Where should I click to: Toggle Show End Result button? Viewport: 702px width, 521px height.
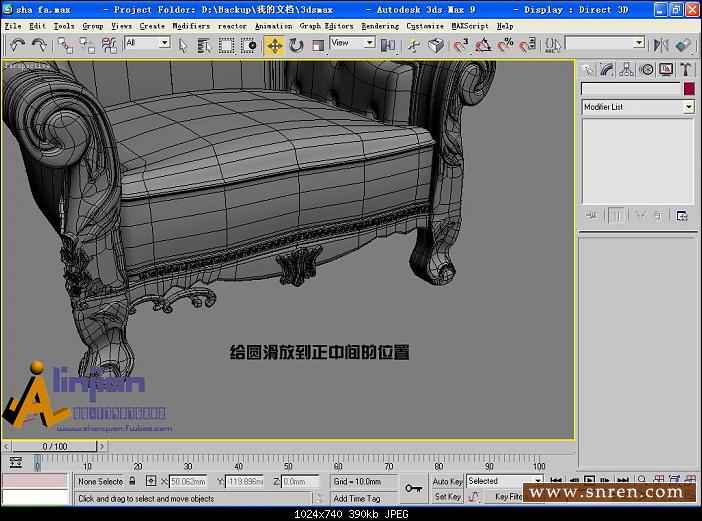pyautogui.click(x=616, y=216)
